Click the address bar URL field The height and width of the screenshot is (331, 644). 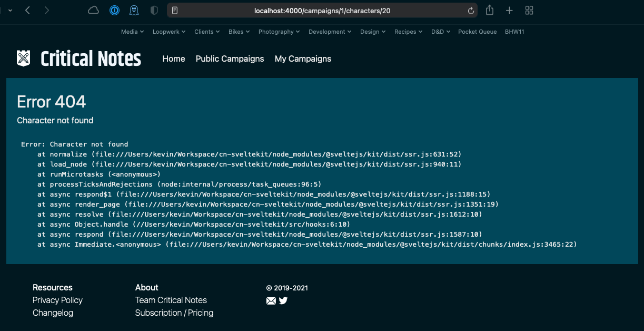322,11
